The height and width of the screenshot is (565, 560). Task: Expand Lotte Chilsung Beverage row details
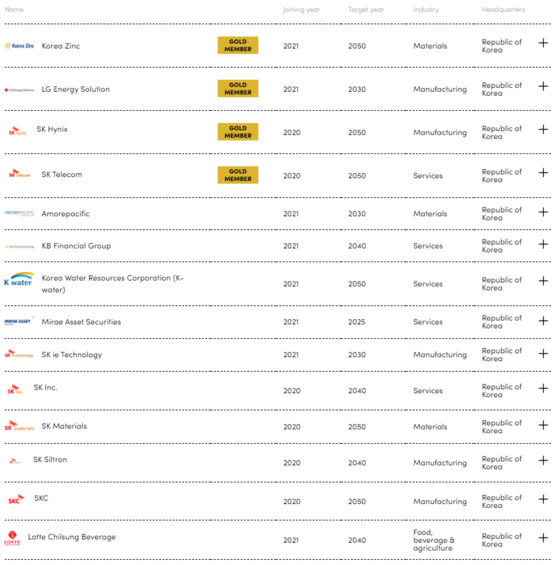tap(543, 538)
